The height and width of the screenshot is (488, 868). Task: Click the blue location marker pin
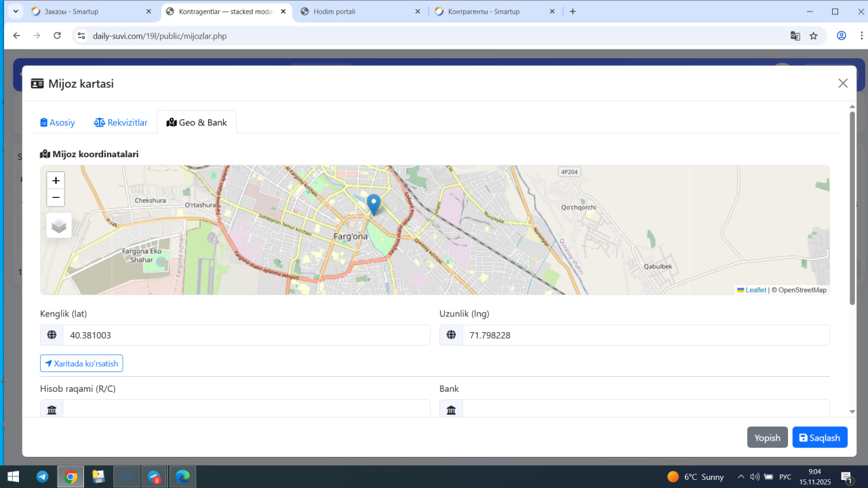374,204
